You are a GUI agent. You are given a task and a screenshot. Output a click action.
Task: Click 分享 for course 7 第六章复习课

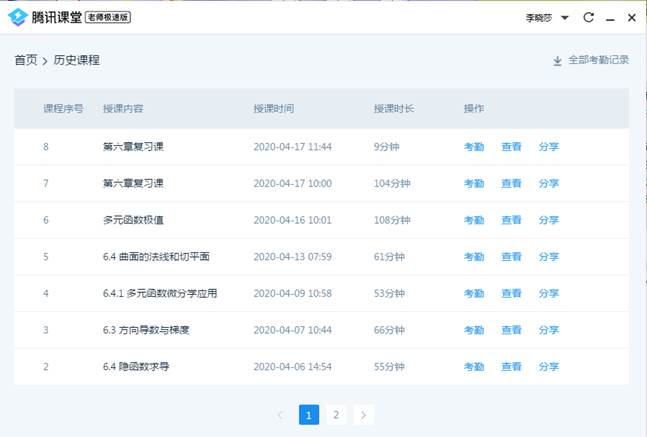[x=548, y=184]
